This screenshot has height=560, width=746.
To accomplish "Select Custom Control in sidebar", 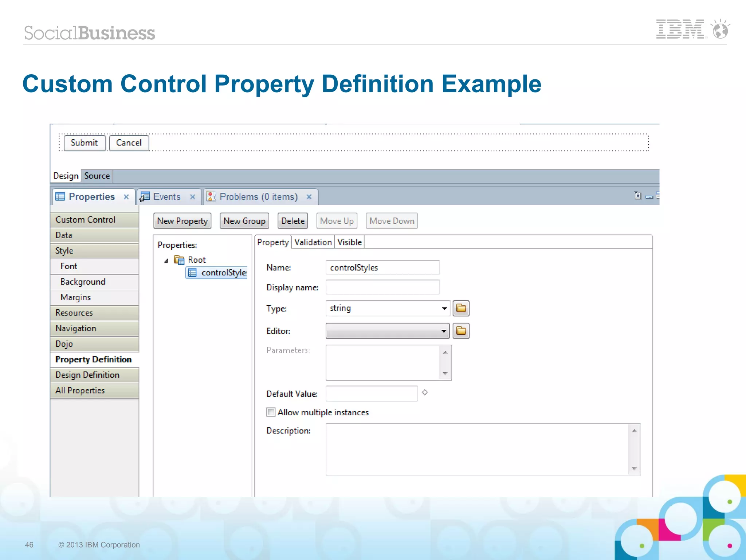I will [x=95, y=220].
